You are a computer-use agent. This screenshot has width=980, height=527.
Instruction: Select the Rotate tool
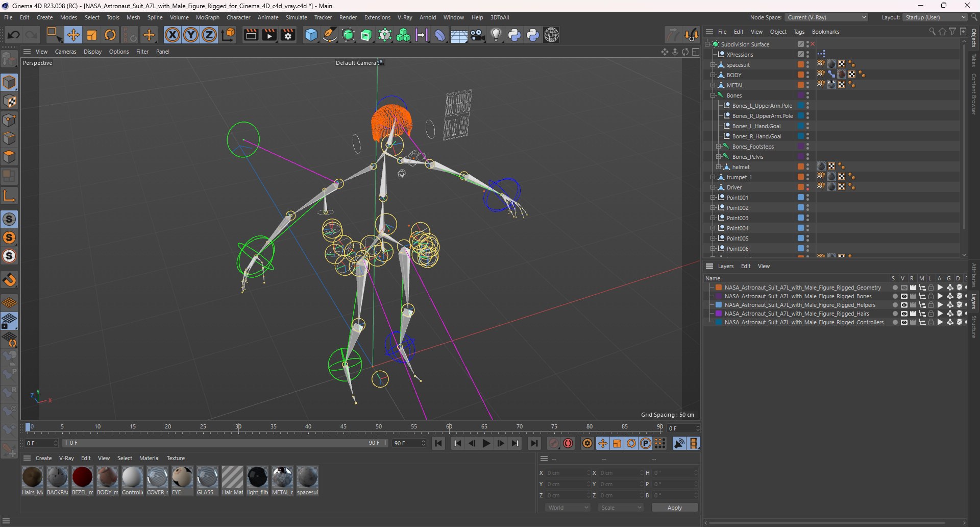(110, 35)
